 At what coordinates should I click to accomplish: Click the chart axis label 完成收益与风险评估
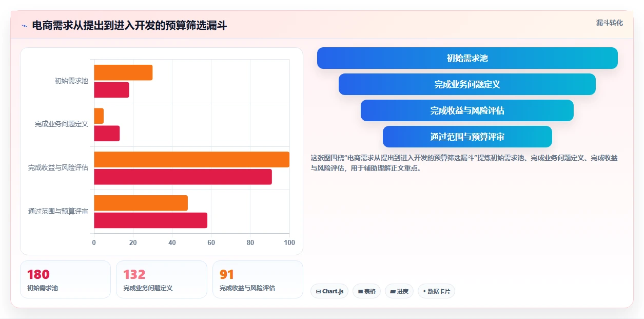click(58, 167)
